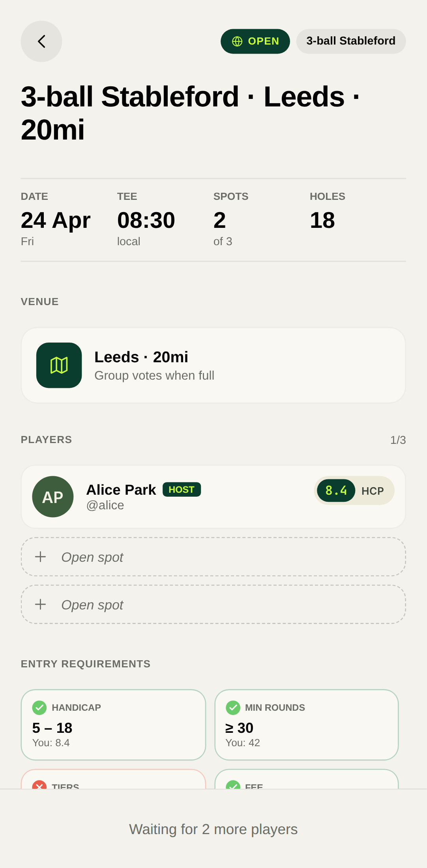Open the @alice profile handle
This screenshot has width=427, height=868.
pyautogui.click(x=105, y=505)
